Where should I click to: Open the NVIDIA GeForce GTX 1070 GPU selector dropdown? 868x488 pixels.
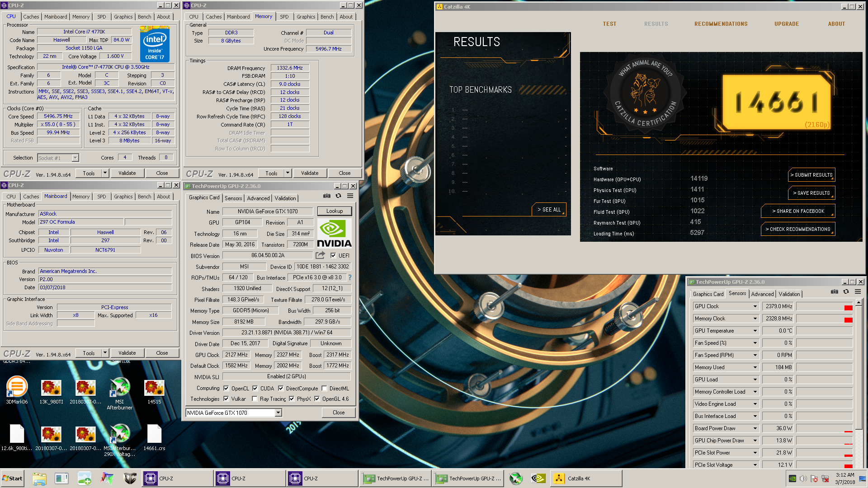[x=278, y=413]
